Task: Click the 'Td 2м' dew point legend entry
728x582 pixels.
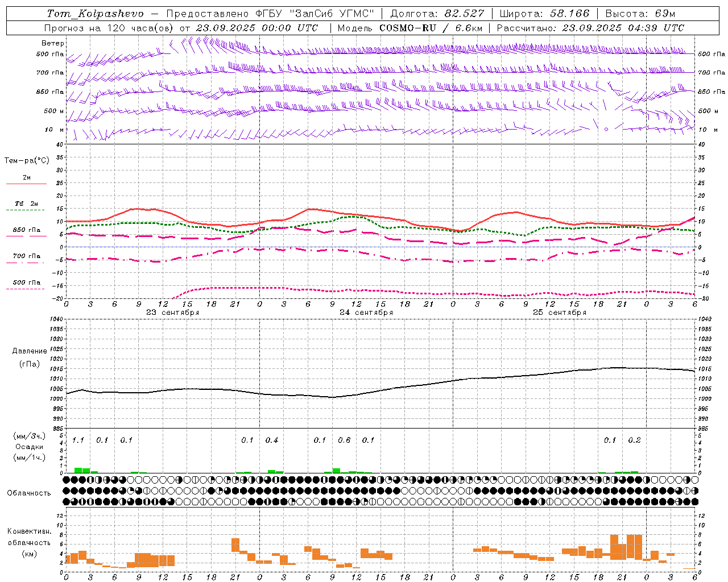Action: coord(27,203)
